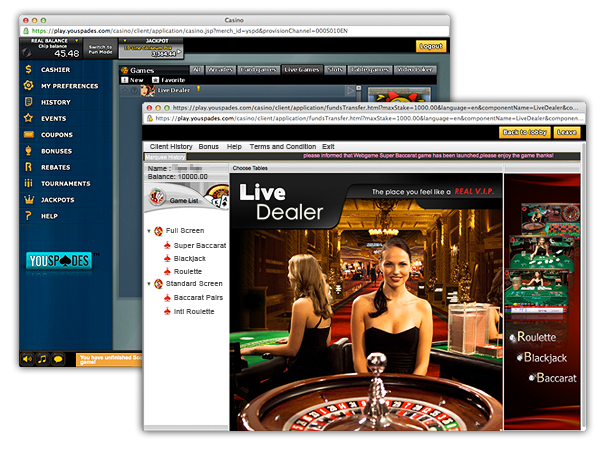607x450 pixels.
Task: Click scrollbar up arrow in games list
Action: (359, 88)
